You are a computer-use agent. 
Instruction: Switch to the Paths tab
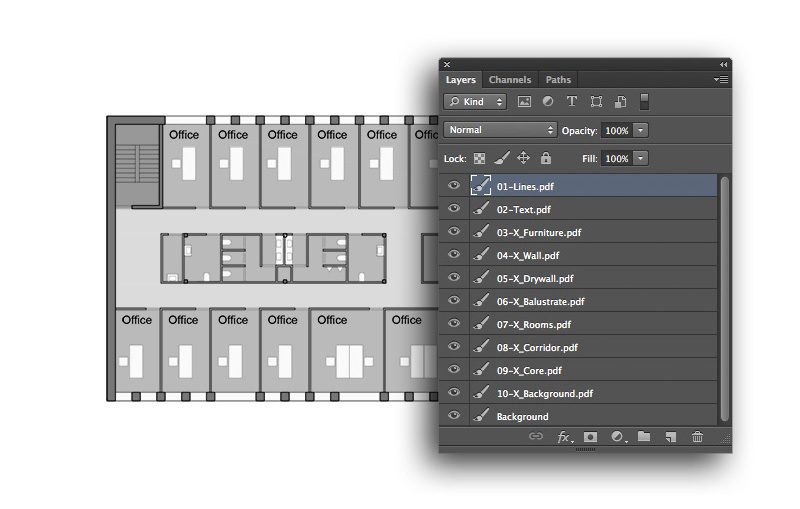pyautogui.click(x=558, y=80)
